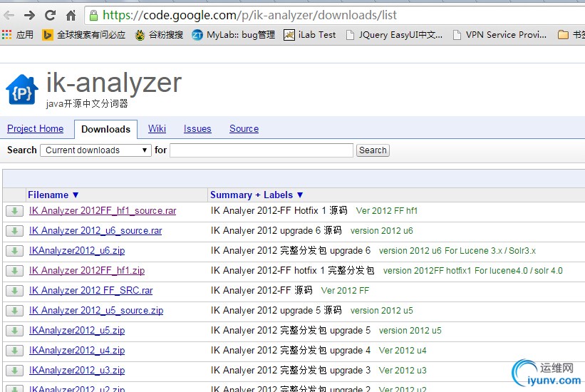
Task: Click the label 'Ver 2012 u4'
Action: pyautogui.click(x=403, y=351)
